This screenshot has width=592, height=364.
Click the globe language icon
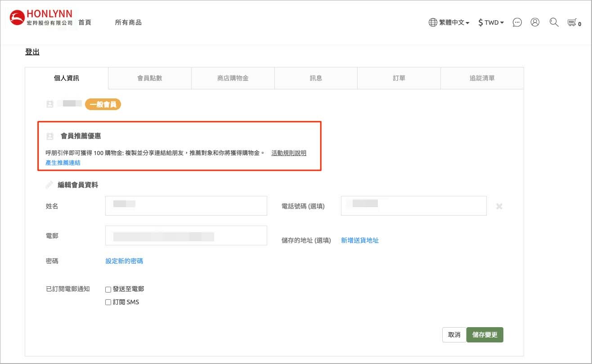click(x=433, y=22)
